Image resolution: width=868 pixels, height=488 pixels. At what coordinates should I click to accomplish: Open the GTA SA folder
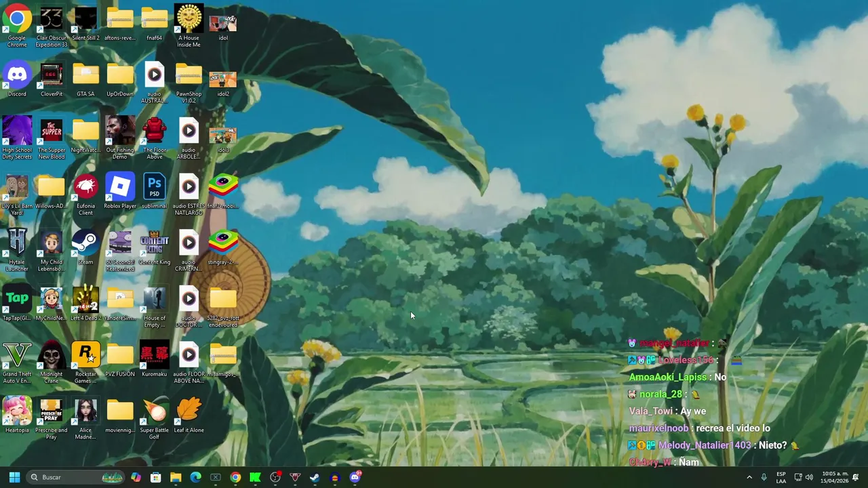[85, 79]
